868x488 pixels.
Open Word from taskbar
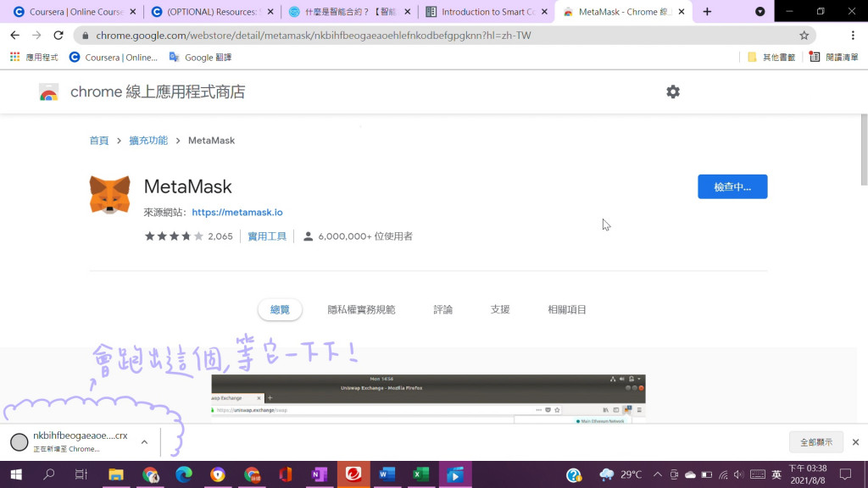pyautogui.click(x=387, y=474)
